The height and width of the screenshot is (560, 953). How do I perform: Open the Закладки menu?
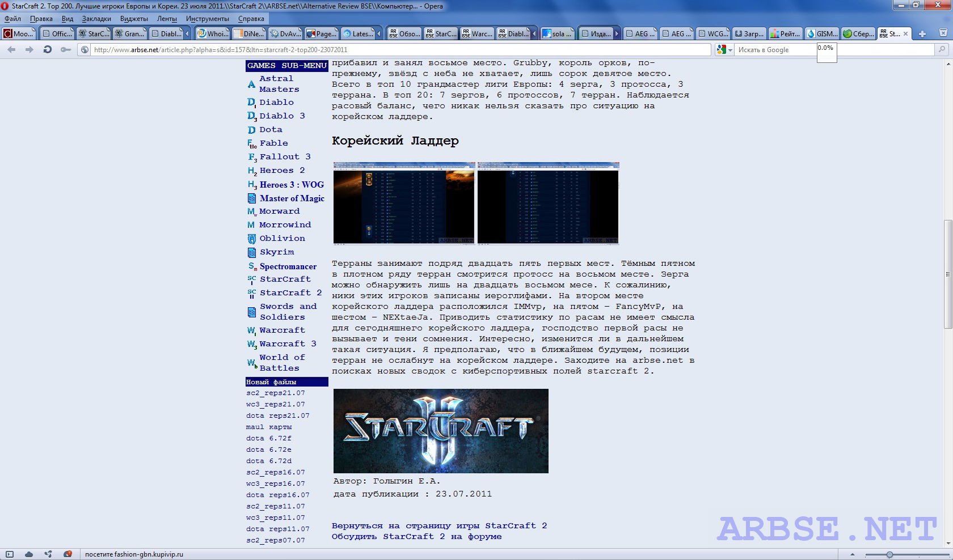pos(96,19)
